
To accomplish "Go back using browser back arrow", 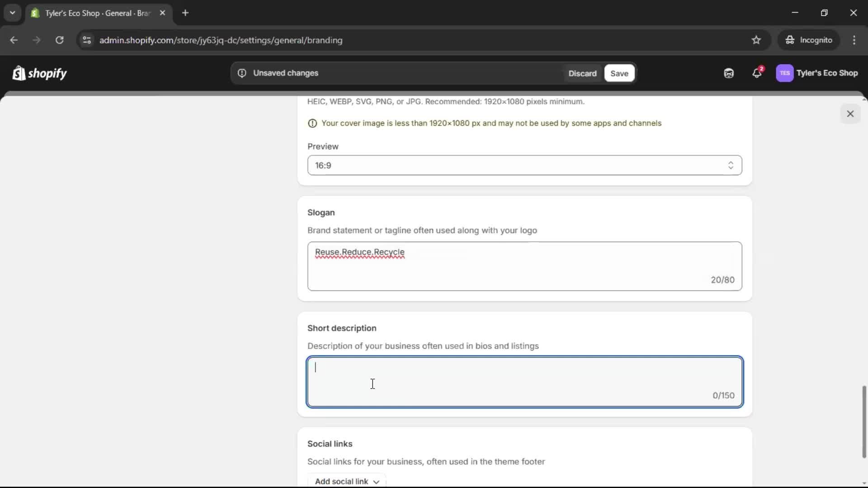I will coord(14,40).
